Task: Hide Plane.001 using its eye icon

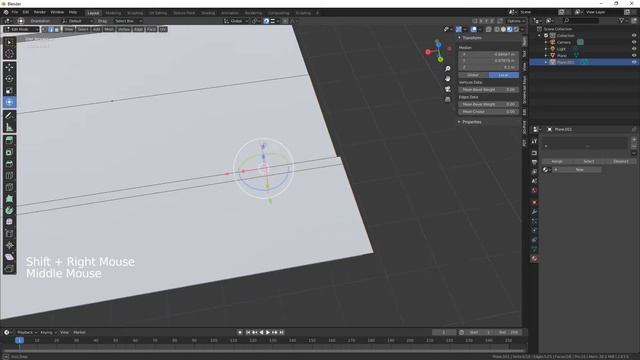Action: pyautogui.click(x=634, y=62)
